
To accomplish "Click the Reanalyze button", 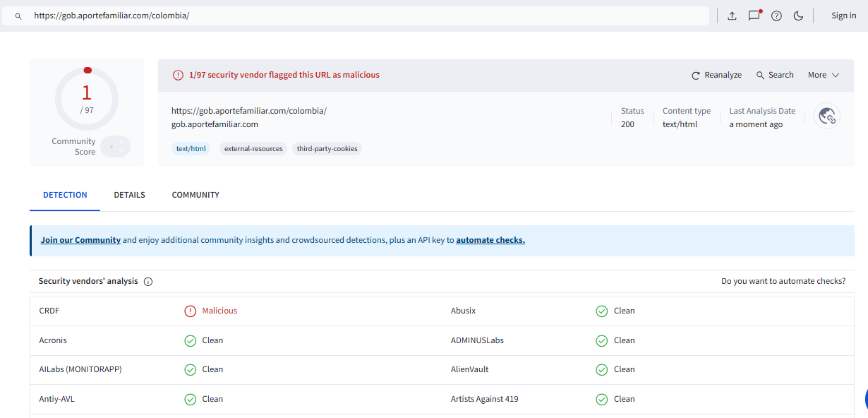I will click(716, 75).
